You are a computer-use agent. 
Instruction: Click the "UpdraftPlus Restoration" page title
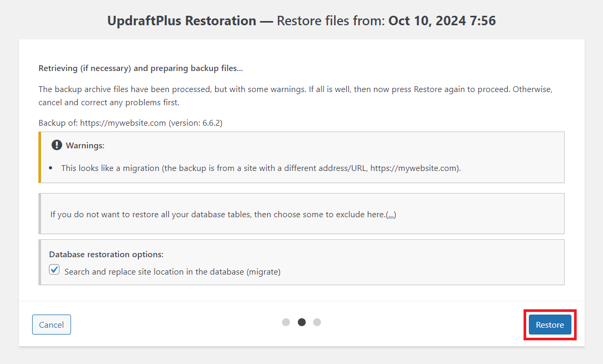tap(182, 21)
